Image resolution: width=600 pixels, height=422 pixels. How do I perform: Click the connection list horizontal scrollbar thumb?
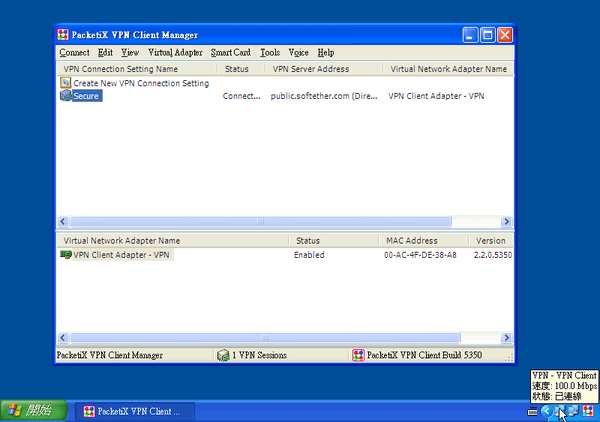click(261, 222)
